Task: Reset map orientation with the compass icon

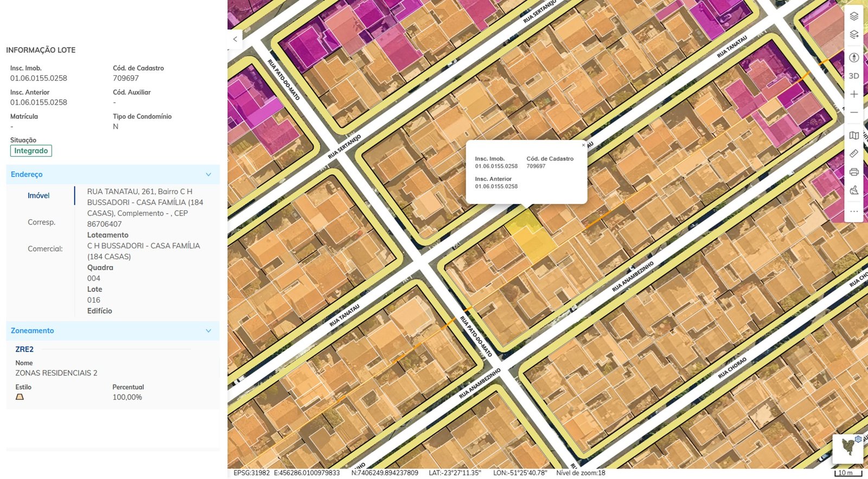Action: coord(854,58)
